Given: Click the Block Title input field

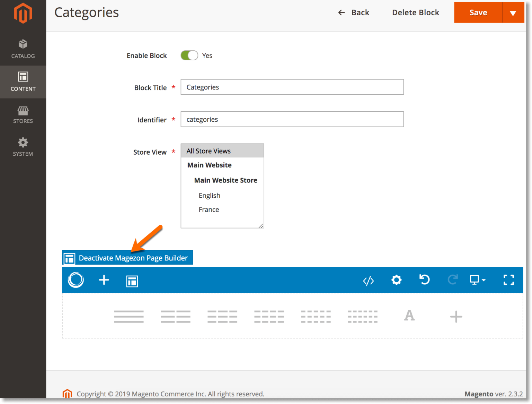Looking at the screenshot, I should (x=292, y=87).
